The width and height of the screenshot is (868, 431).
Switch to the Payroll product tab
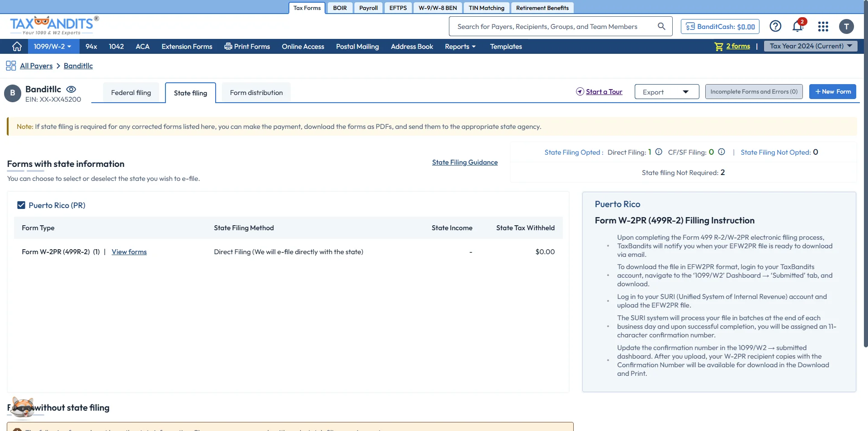click(x=368, y=8)
